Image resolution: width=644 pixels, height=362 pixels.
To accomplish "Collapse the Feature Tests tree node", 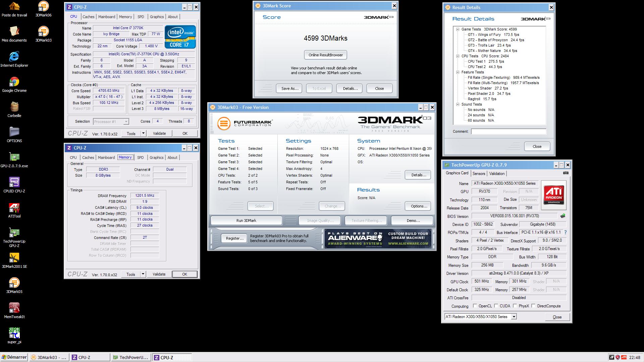I will 458,72.
